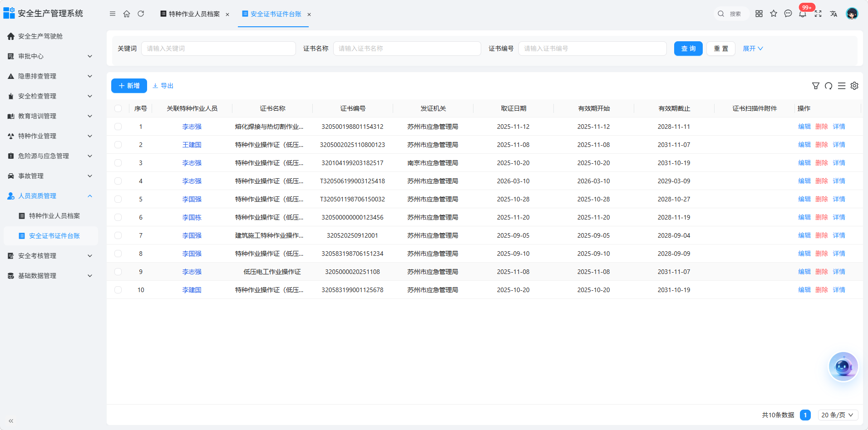
Task: Select checkbox for row 5 李国强
Action: click(x=118, y=199)
